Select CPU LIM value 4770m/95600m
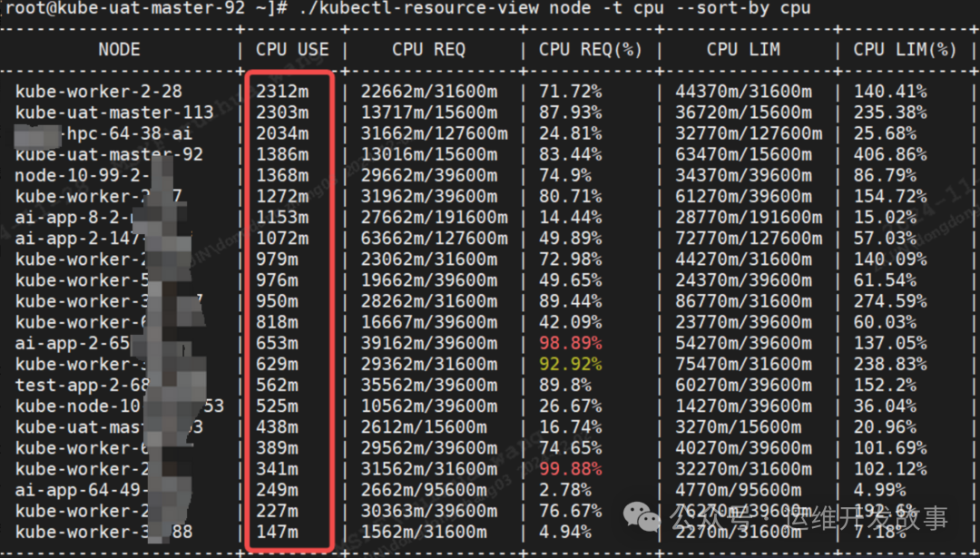The image size is (980, 558). (x=738, y=490)
